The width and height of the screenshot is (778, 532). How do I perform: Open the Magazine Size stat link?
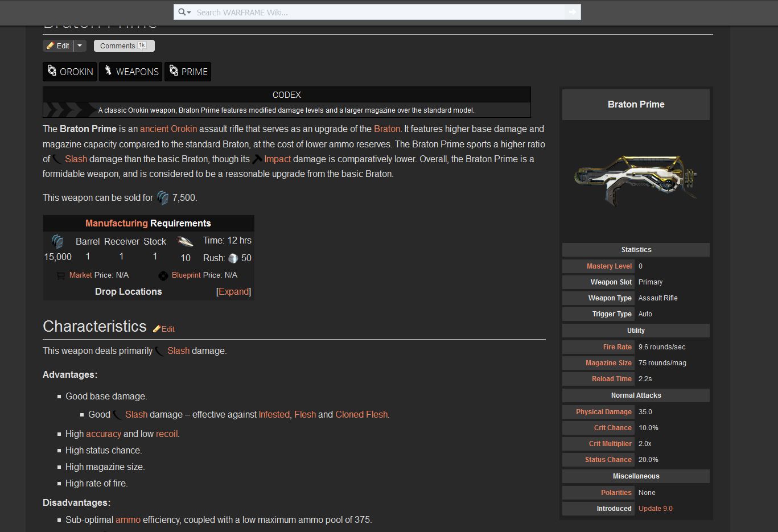(608, 363)
